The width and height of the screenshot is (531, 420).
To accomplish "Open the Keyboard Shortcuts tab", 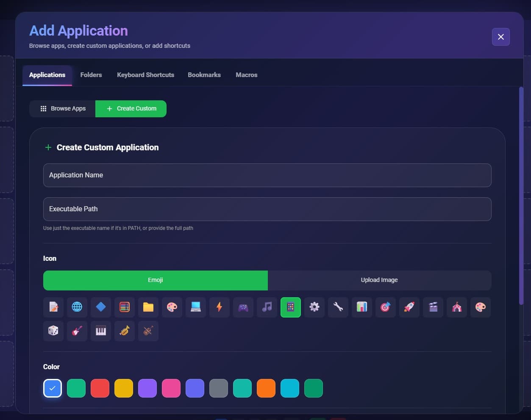I will tap(145, 75).
